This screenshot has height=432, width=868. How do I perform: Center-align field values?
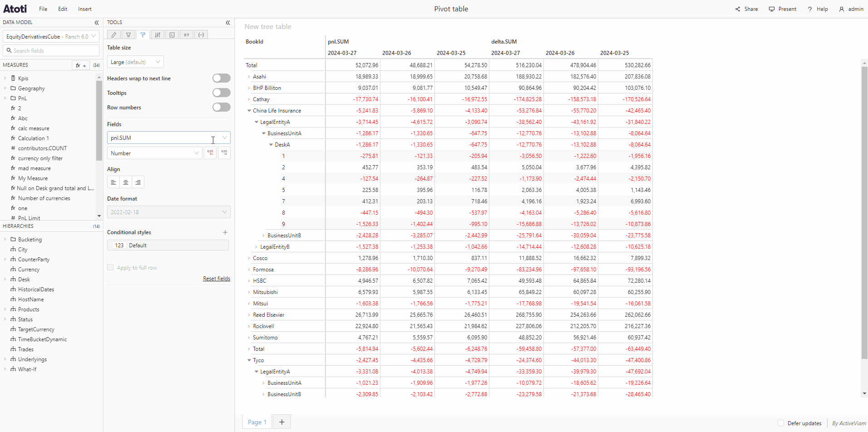click(x=126, y=182)
